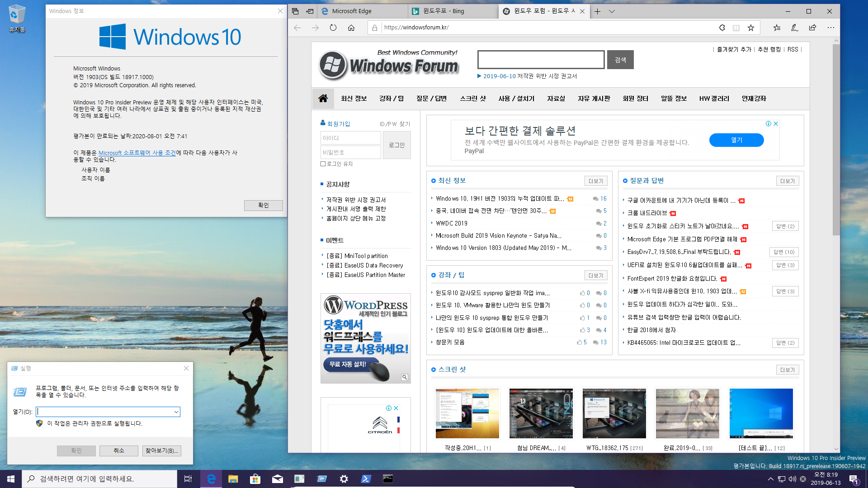
Task: Click 확인 in Windows 정보 dialog
Action: pyautogui.click(x=263, y=205)
